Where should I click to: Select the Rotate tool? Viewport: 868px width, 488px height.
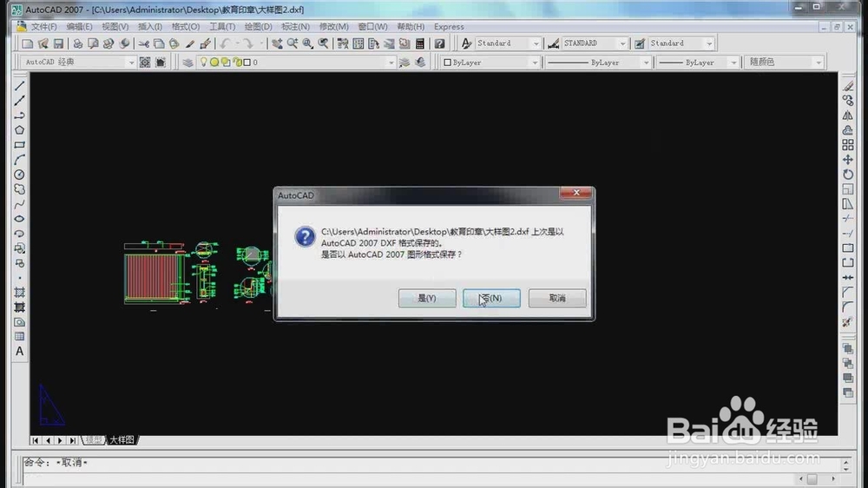coord(848,175)
